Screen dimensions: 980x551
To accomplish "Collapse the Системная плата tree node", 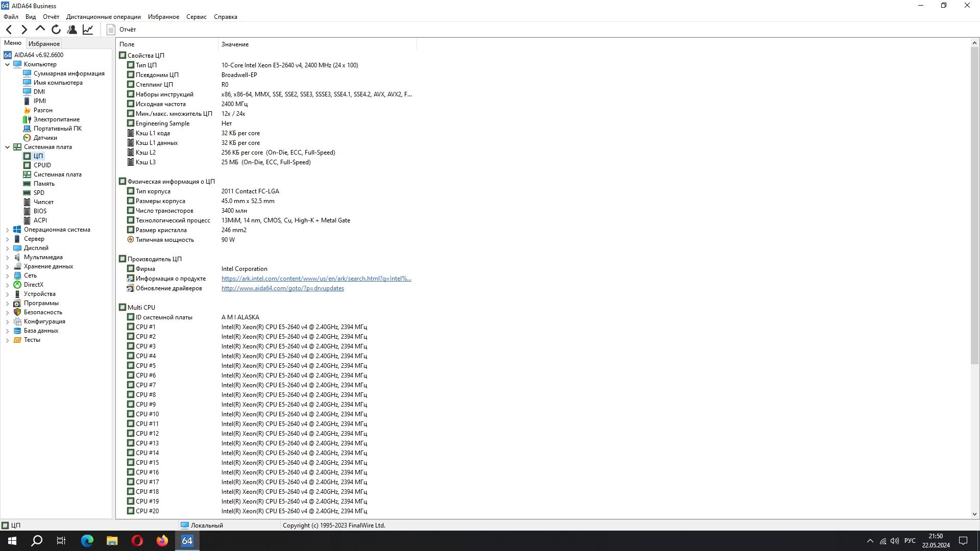I will click(x=7, y=147).
